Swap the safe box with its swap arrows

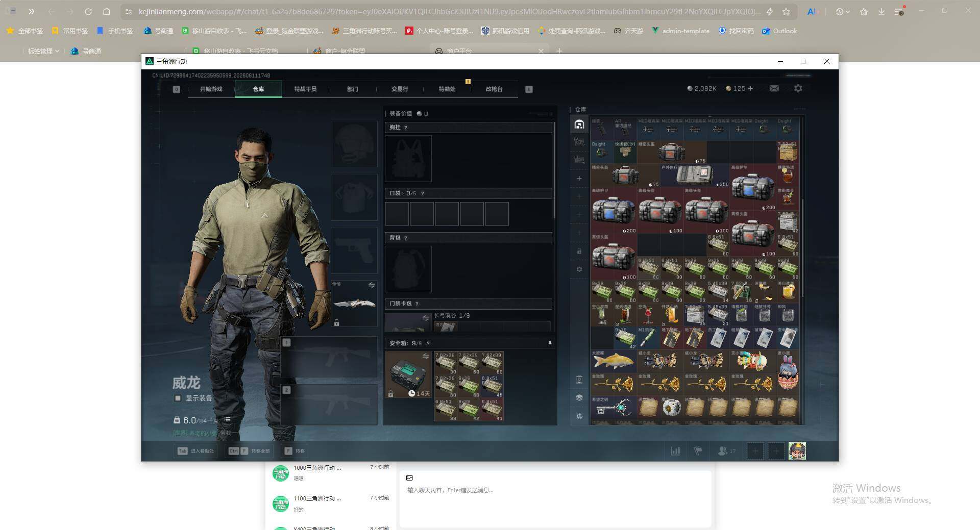pyautogui.click(x=426, y=356)
